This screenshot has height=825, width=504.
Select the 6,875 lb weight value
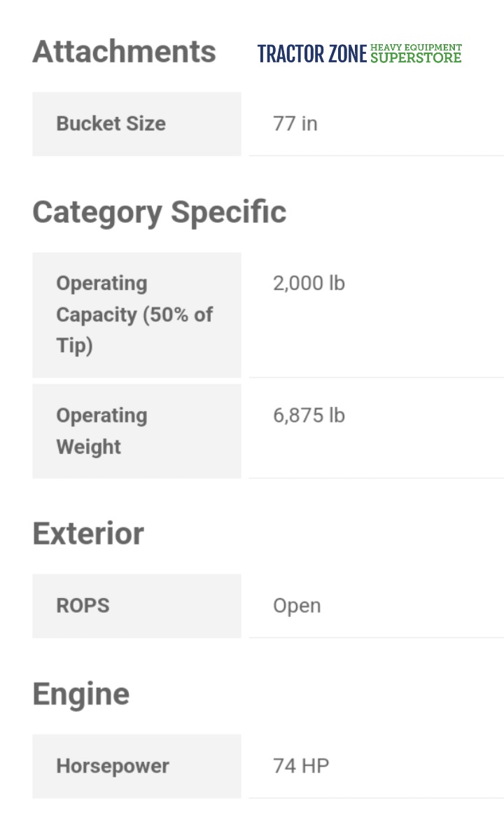click(x=309, y=415)
